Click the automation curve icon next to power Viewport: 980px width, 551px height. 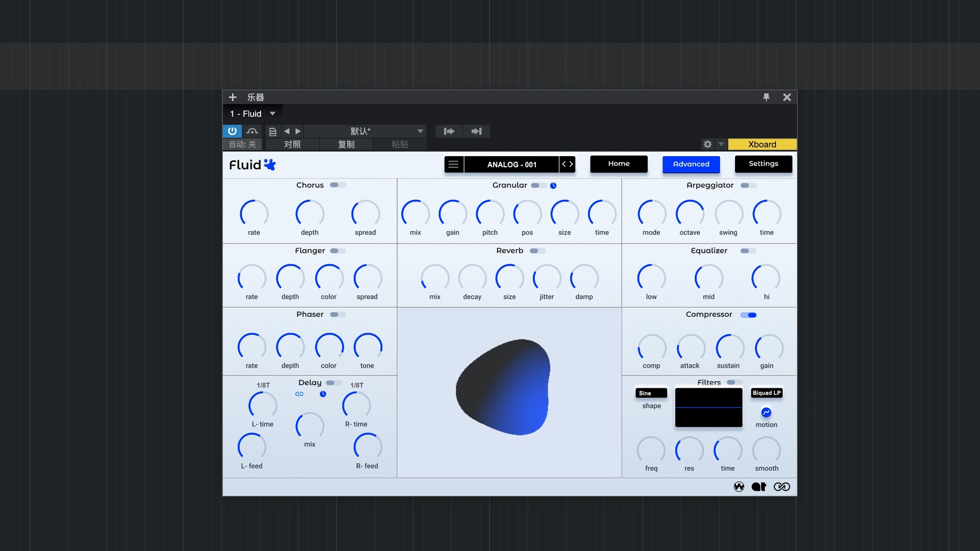tap(252, 131)
